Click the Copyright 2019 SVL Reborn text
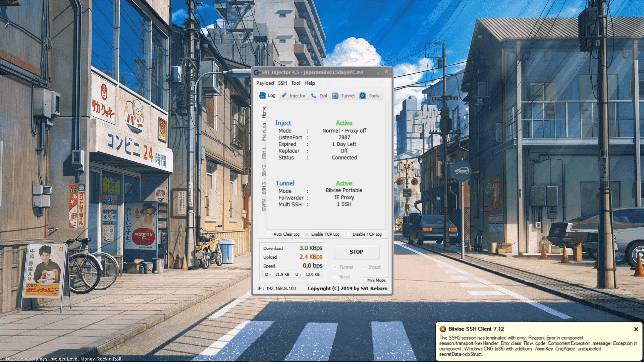The width and height of the screenshot is (644, 362). coord(347,289)
